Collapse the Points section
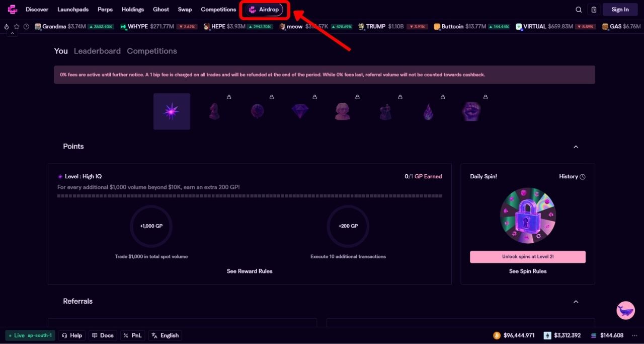Screen dimensions: 644x344 click(x=576, y=147)
